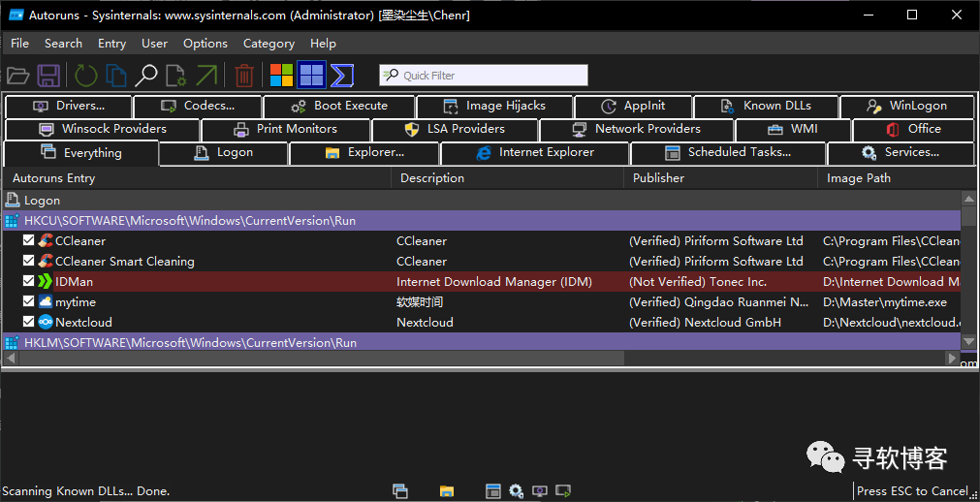Sort by Publisher column header
980x502 pixels.
(720, 178)
